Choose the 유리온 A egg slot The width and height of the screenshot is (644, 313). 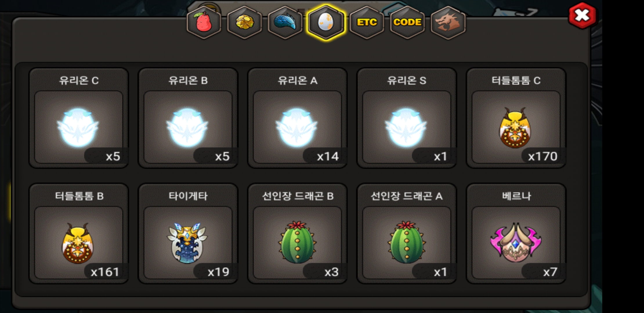click(x=297, y=118)
